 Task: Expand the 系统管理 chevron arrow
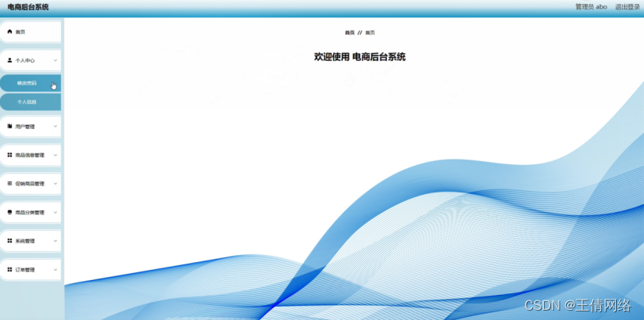pos(55,241)
